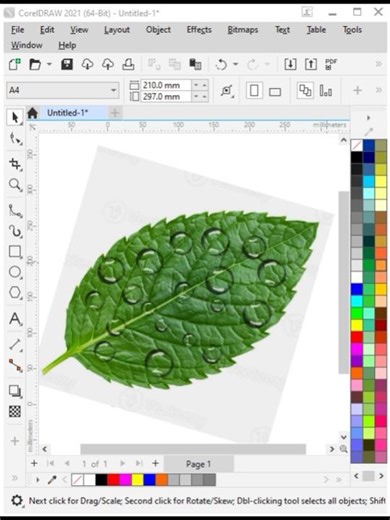Click the eyedropper in document palette
390x520 pixels.
click(x=52, y=480)
